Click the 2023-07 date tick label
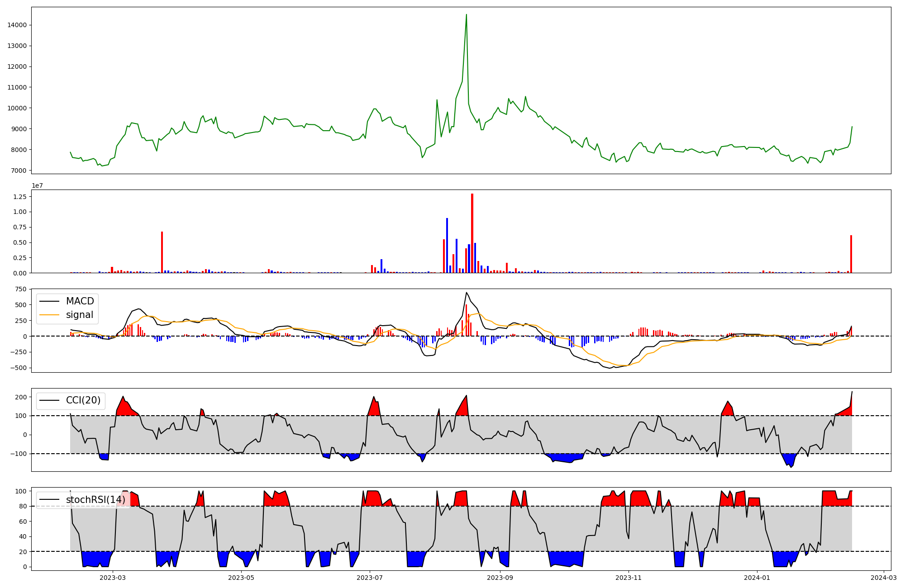Screen dimensions: 905x588 [370, 578]
